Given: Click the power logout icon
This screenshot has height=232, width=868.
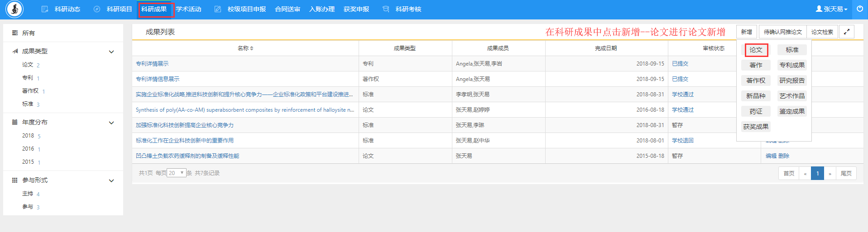Looking at the screenshot, I should (x=859, y=9).
